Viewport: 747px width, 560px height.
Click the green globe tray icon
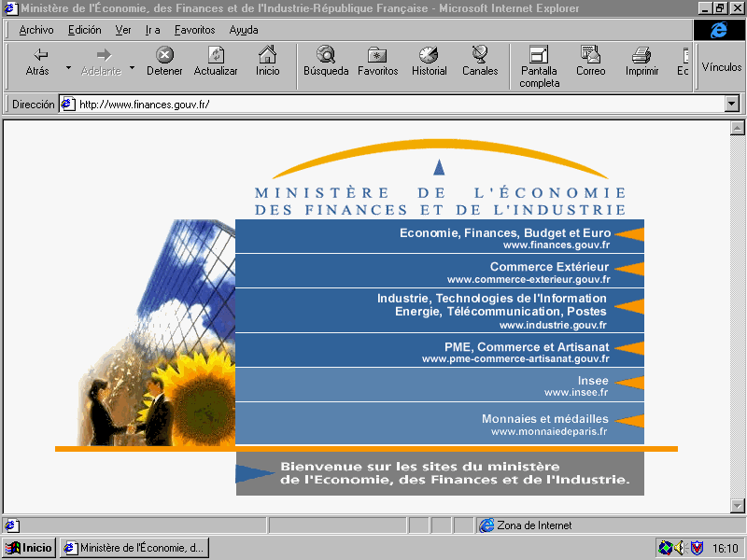point(665,548)
